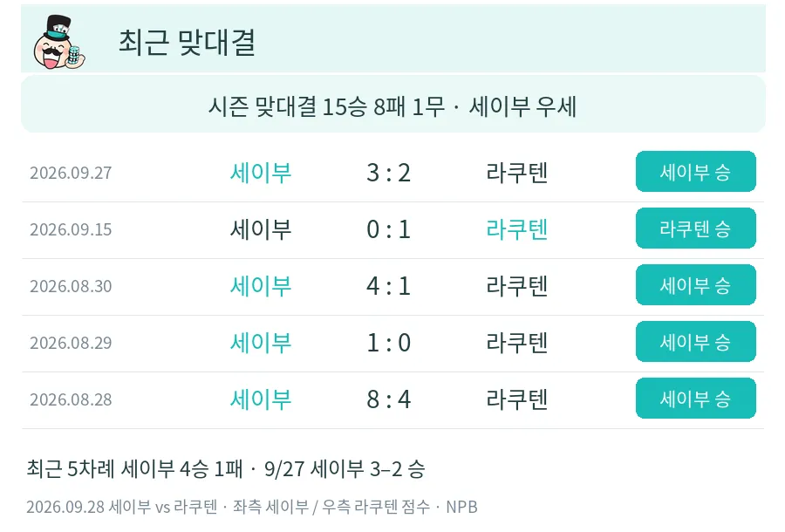Select the 최근 맞대결 header title
This screenshot has height=532, width=785.
(188, 42)
